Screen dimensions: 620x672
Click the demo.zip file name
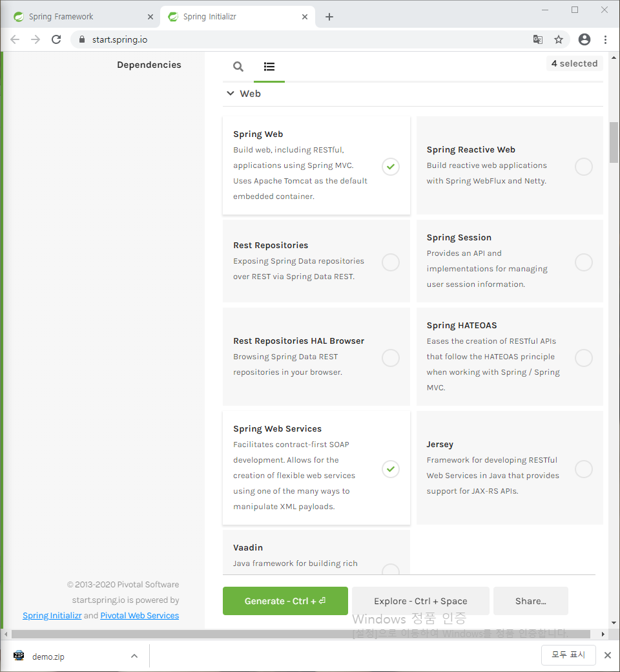click(48, 656)
